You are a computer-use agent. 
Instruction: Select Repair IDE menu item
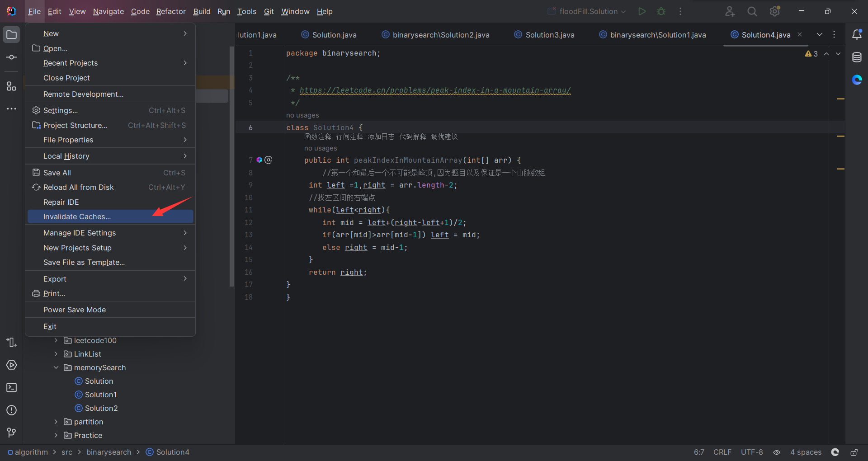point(110,202)
